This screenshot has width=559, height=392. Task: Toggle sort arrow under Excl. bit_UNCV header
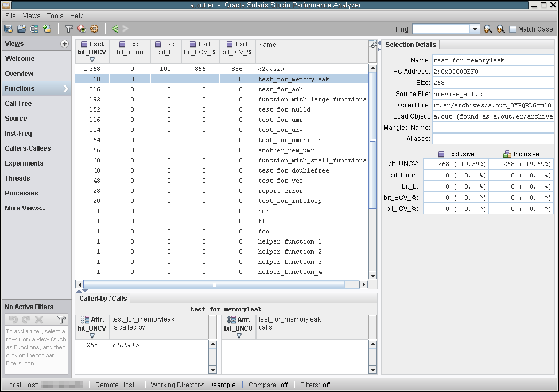point(92,59)
